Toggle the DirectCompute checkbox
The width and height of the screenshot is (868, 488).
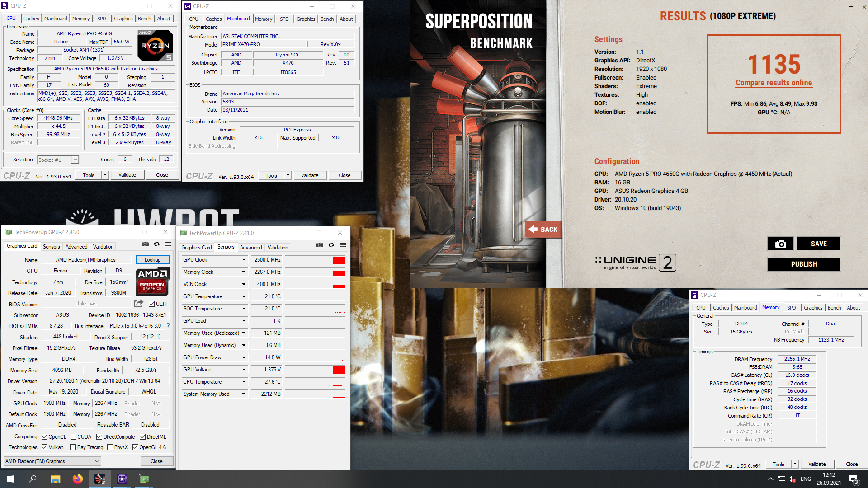pos(99,437)
